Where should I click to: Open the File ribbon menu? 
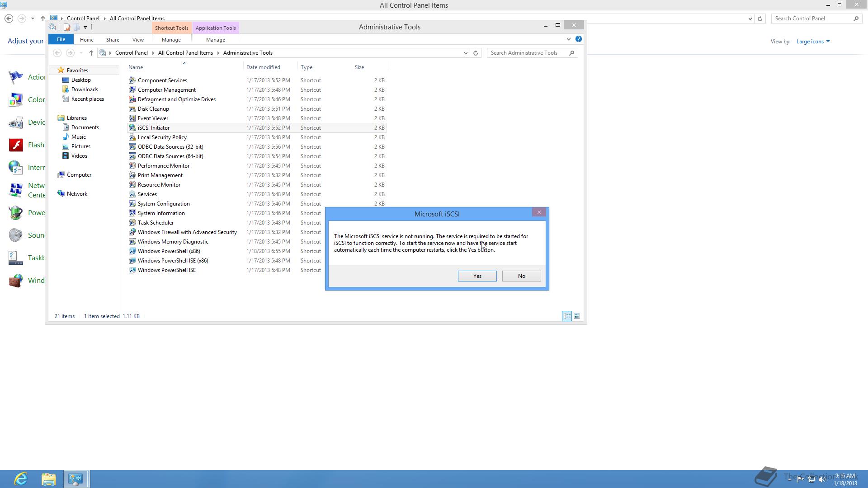61,40
